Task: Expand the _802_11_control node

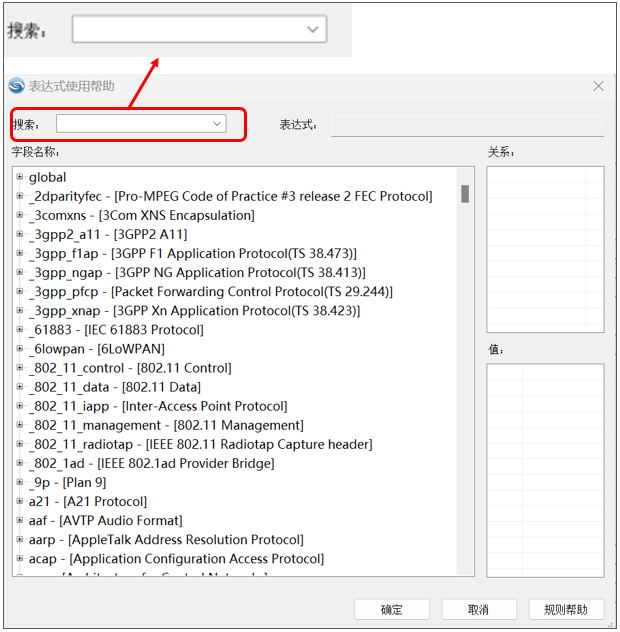Action: pos(19,367)
